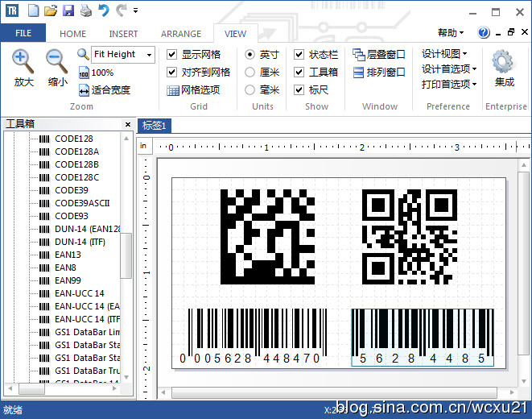
Task: Click 排列窗口 arrange windows
Action: coord(378,72)
